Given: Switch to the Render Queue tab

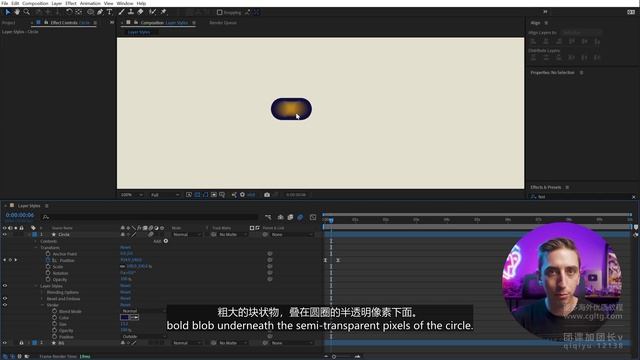Looking at the screenshot, I should pos(223,23).
